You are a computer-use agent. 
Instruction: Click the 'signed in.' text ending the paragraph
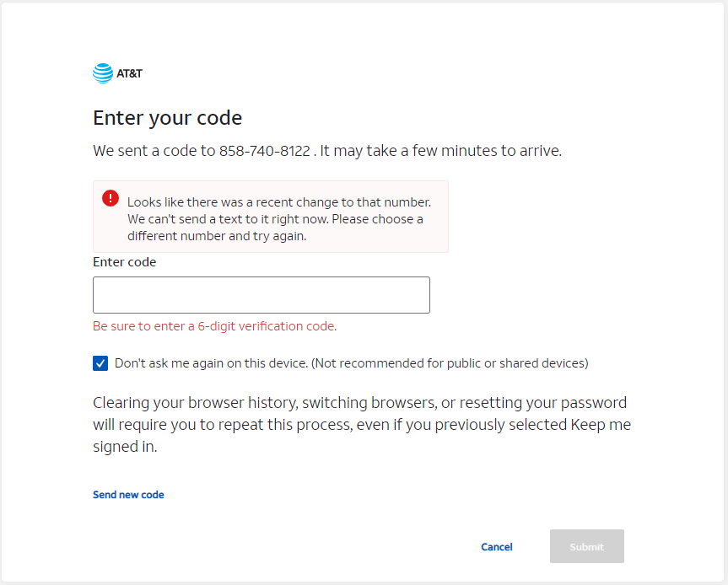[125, 447]
